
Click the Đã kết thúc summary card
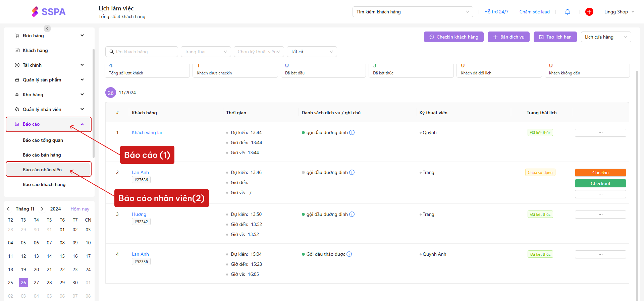411,70
